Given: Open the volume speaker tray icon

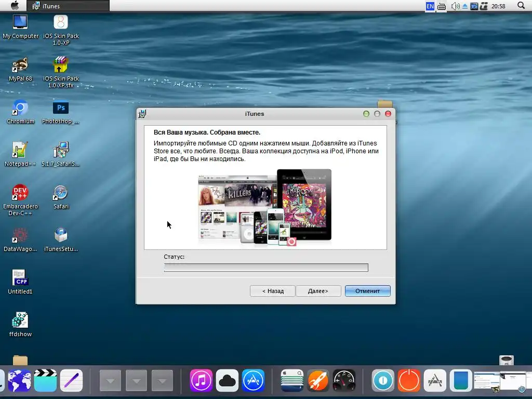Looking at the screenshot, I should click(x=455, y=6).
